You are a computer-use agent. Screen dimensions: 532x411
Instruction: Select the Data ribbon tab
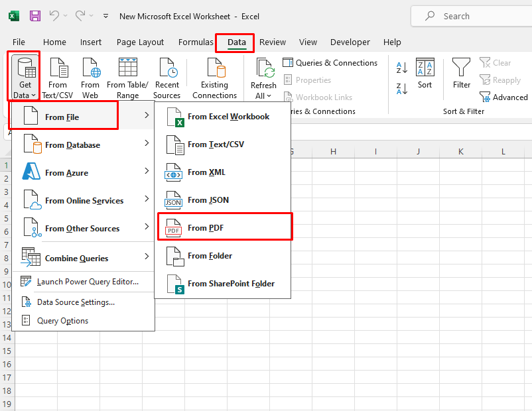pos(237,42)
